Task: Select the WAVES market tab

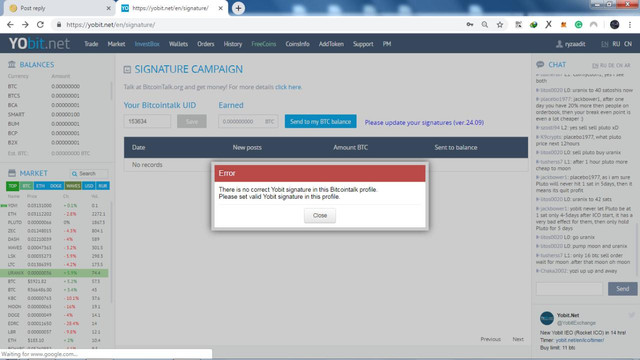Action: [73, 186]
